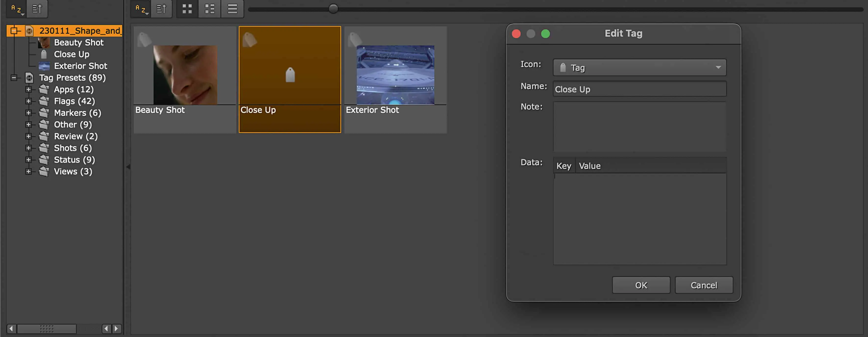This screenshot has height=337, width=868.
Task: Click tag icon on Beauty Shot thumbnail
Action: pyautogui.click(x=144, y=39)
